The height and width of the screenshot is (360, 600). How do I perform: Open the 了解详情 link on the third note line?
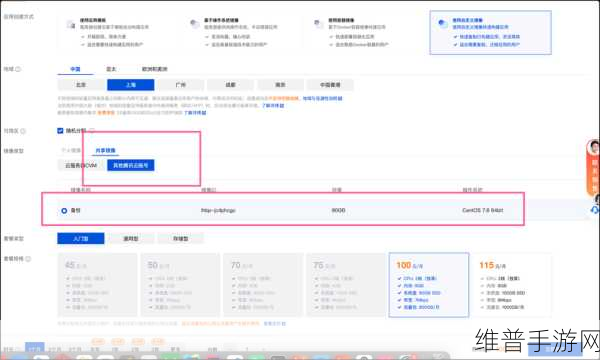tap(195, 113)
